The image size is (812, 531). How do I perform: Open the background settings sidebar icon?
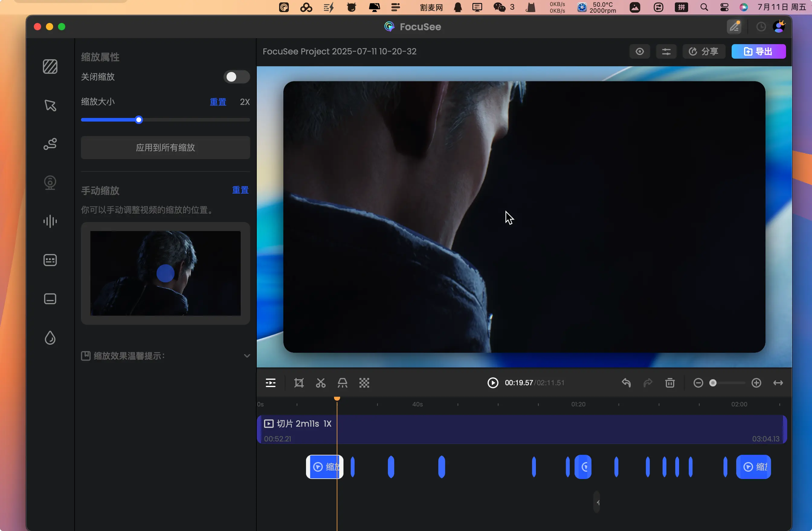[50, 67]
